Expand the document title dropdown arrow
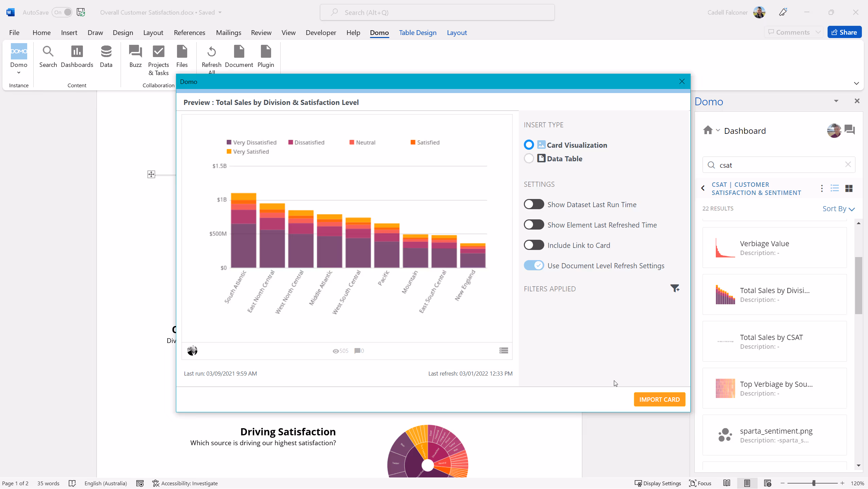Viewport: 868px width, 489px height. (x=220, y=12)
